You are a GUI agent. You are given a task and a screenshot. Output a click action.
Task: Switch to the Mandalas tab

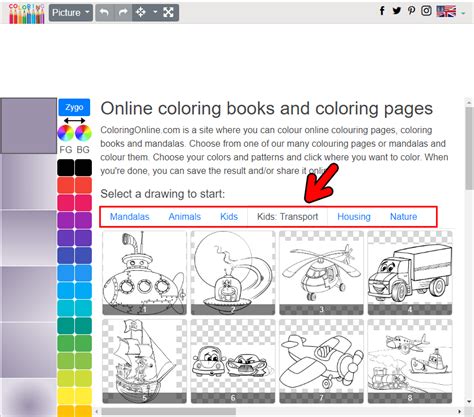[130, 217]
